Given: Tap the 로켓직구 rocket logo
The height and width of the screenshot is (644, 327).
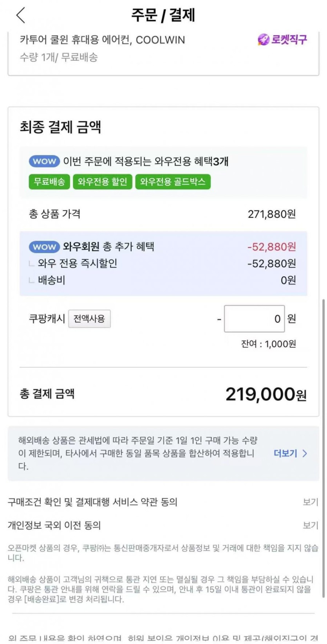Looking at the screenshot, I should pos(282,40).
